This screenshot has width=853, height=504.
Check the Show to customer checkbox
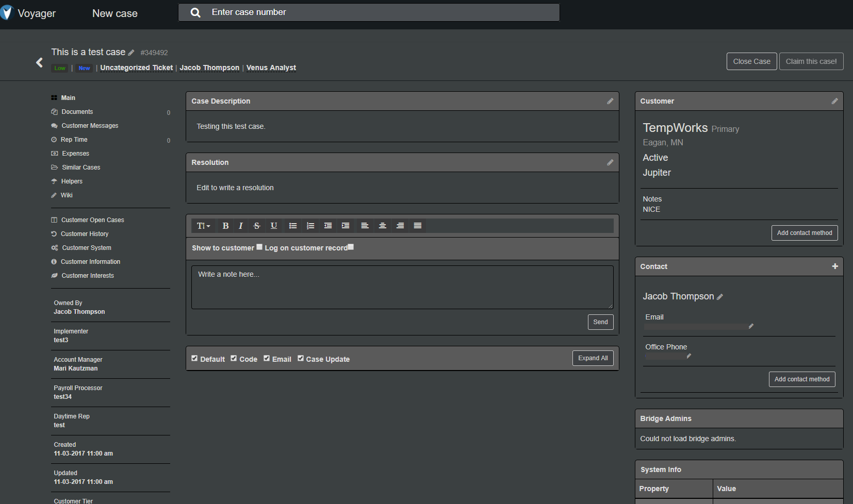click(259, 247)
